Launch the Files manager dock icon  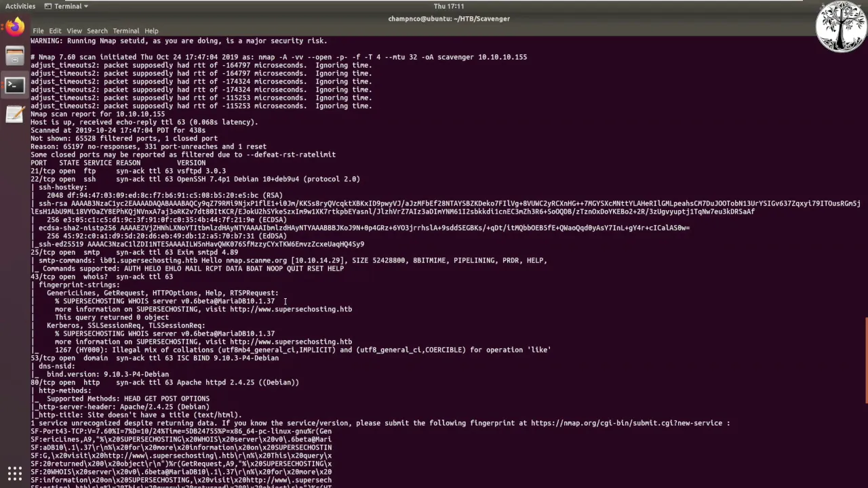click(14, 56)
